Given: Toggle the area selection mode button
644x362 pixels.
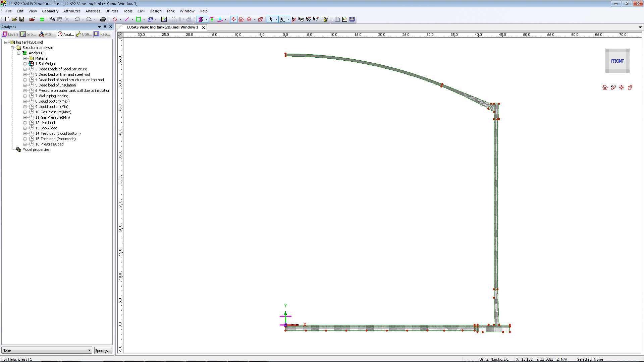Looking at the screenshot, I should click(x=282, y=19).
